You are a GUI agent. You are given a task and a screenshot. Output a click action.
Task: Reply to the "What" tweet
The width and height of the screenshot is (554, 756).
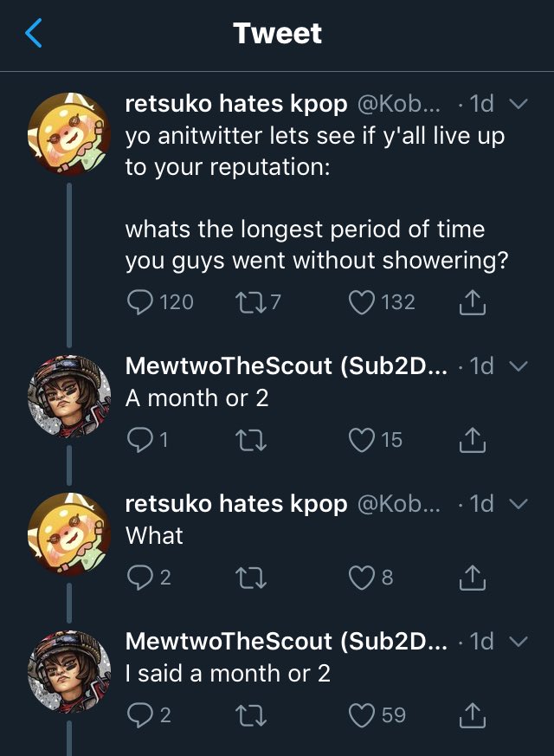[139, 578]
